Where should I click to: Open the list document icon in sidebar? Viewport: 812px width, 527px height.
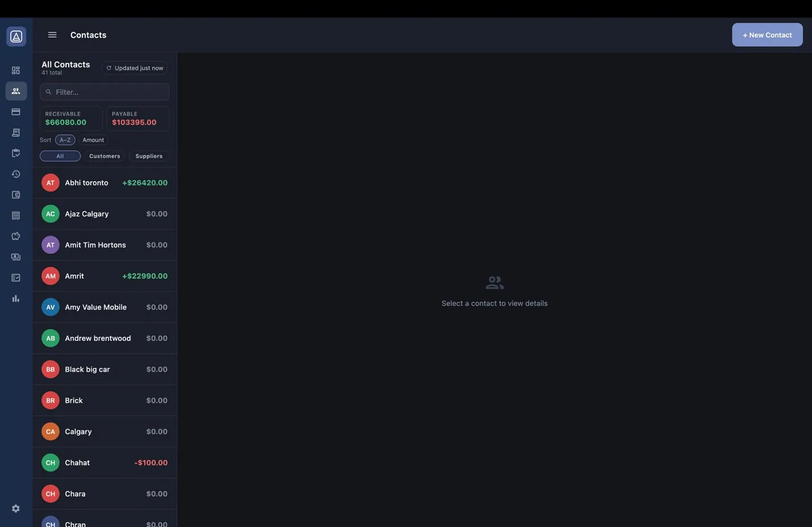click(x=16, y=215)
